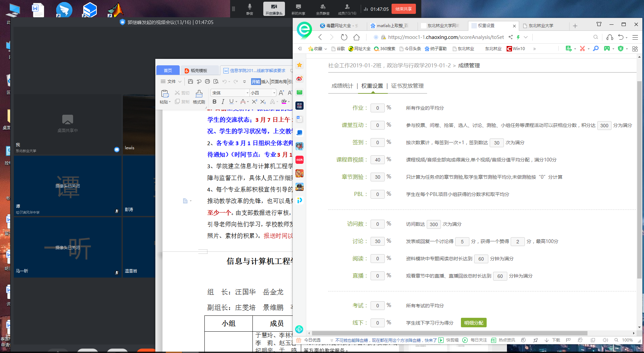The width and height of the screenshot is (644, 353).
Task: End screen sharing with 结束共享
Action: [x=403, y=9]
